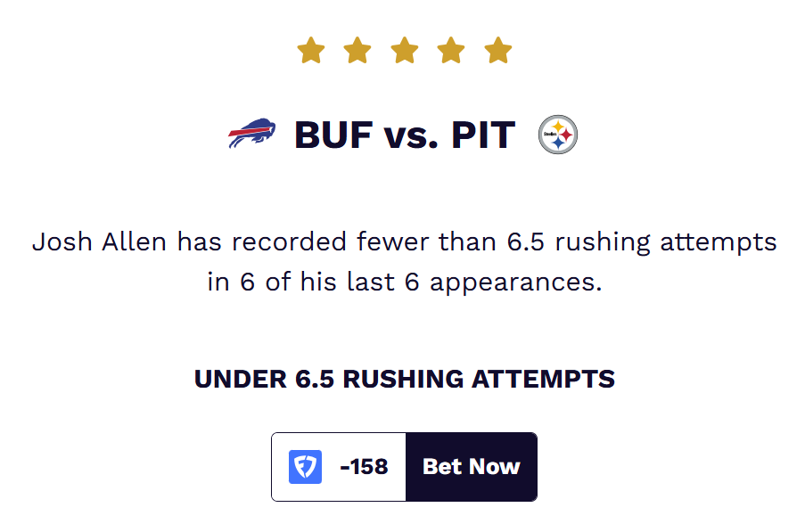805x532 pixels.
Task: Select the -158 odds value
Action: 364,467
